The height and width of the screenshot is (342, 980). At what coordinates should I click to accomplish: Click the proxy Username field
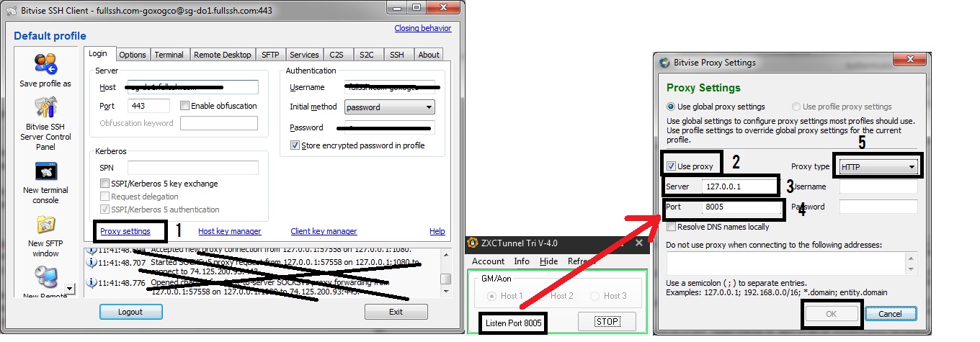(x=878, y=186)
